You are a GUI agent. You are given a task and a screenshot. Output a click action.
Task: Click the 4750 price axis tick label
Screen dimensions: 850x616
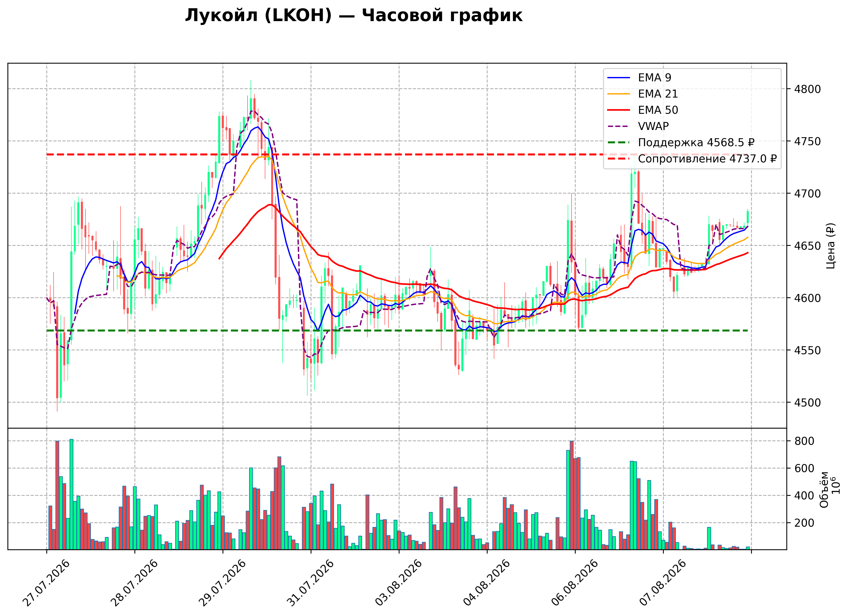coord(807,142)
